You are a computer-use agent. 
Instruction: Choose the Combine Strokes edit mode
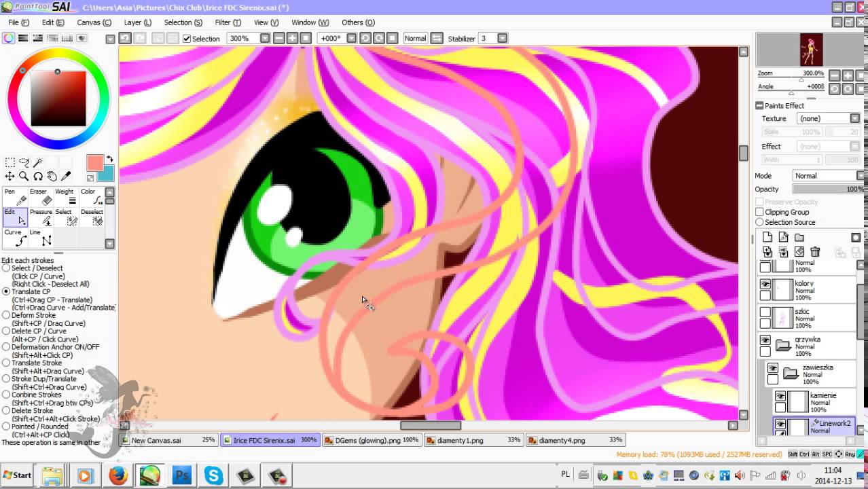(6, 395)
